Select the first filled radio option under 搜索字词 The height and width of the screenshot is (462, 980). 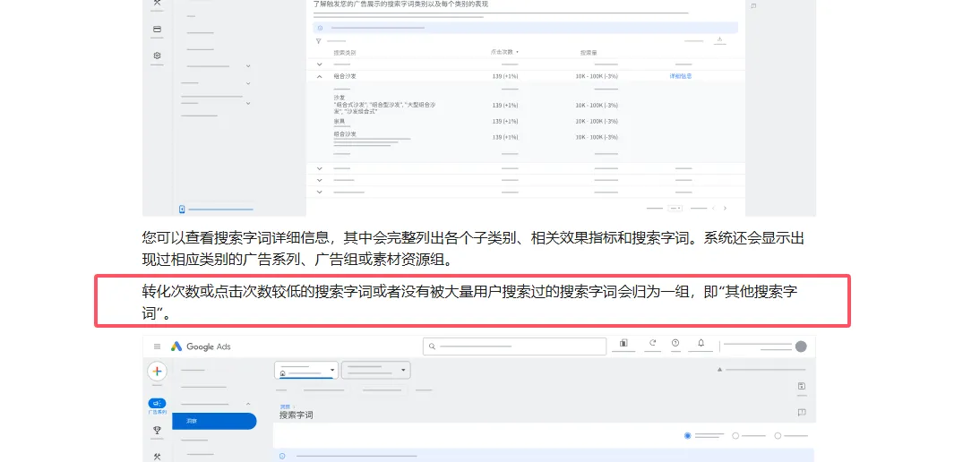687,436
